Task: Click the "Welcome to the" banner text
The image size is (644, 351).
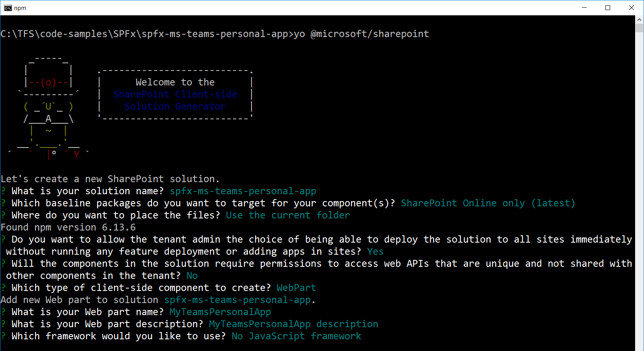Action: pyautogui.click(x=175, y=82)
